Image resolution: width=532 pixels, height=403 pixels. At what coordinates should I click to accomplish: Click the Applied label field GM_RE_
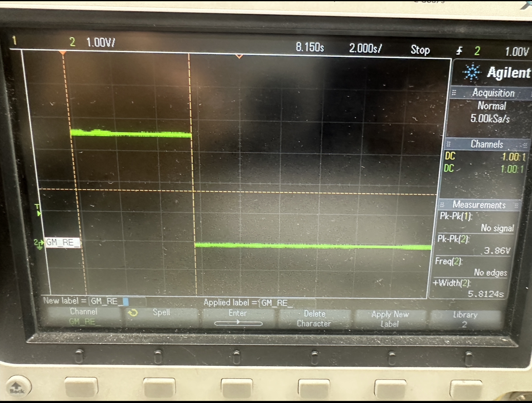click(x=287, y=303)
